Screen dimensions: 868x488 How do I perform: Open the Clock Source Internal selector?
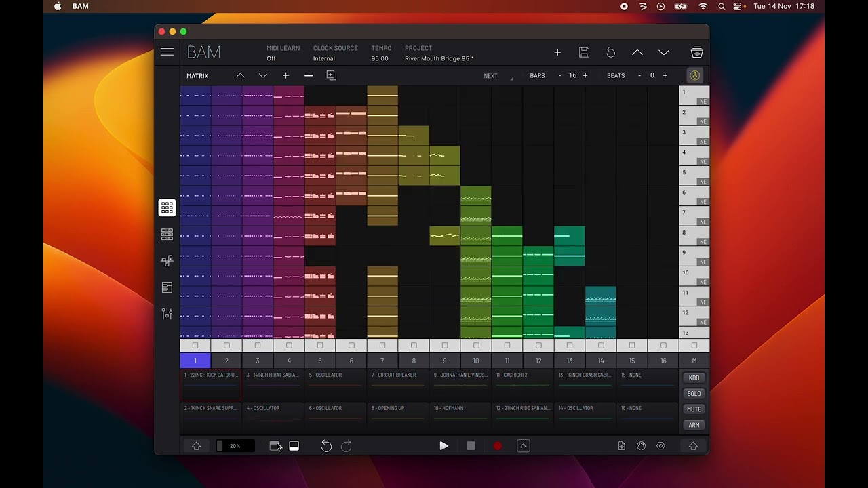point(335,54)
